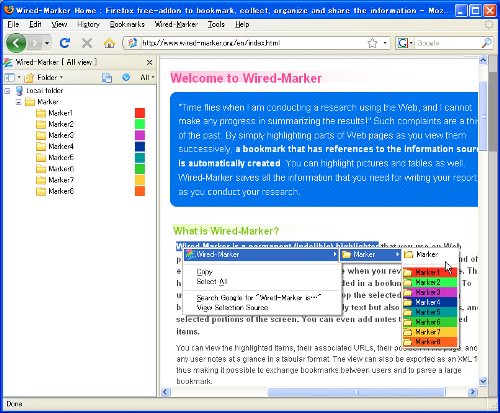The image size is (500, 413).
Task: Click the green Back navigation button
Action: click(16, 43)
